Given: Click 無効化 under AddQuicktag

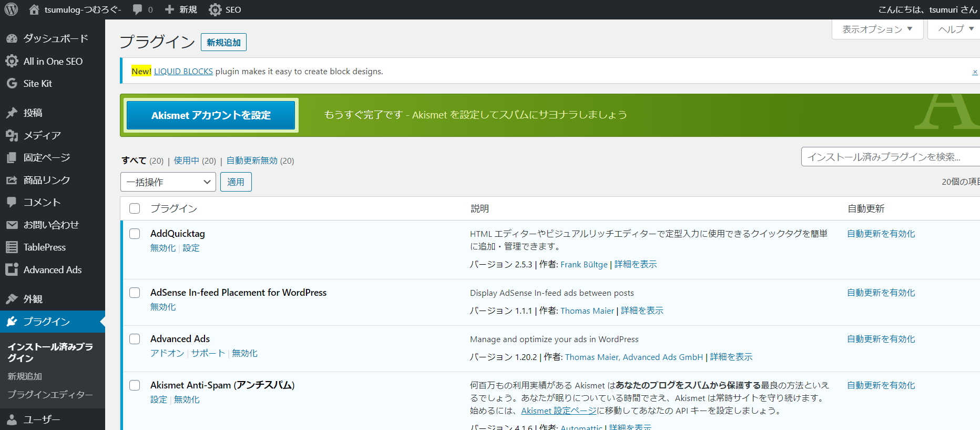Looking at the screenshot, I should (163, 248).
